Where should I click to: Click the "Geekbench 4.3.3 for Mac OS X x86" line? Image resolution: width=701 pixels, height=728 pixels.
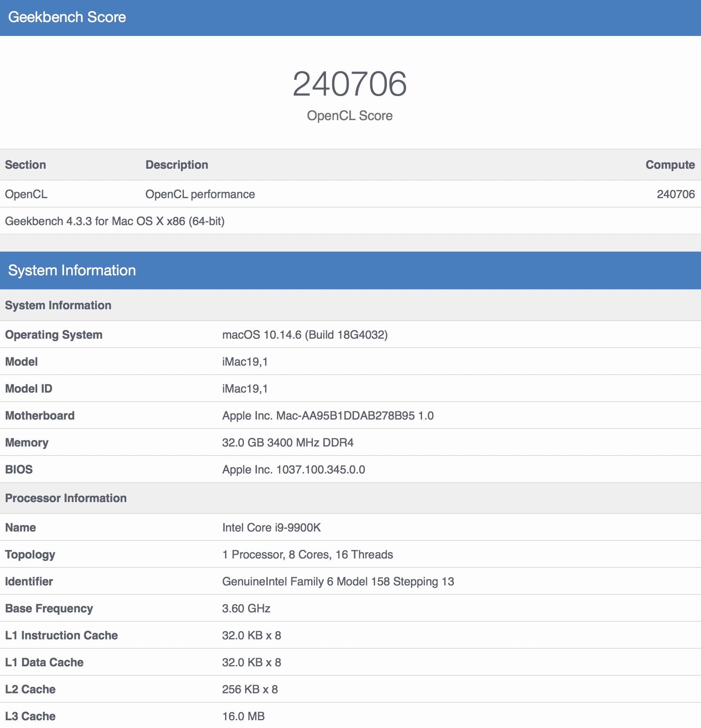(115, 221)
